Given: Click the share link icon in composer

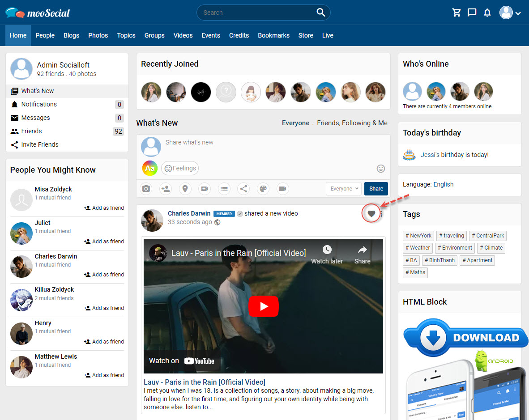Looking at the screenshot, I should [x=243, y=189].
